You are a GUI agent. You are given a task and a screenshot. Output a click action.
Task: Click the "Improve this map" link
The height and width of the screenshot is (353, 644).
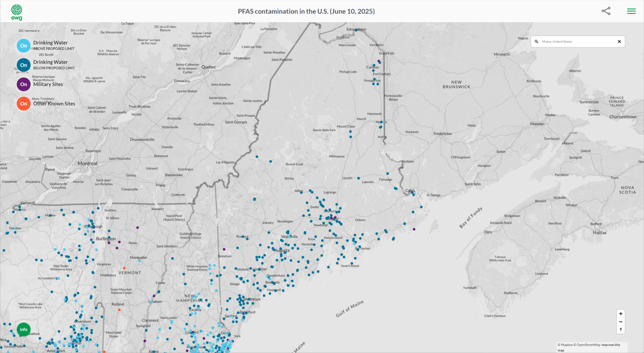610,345
